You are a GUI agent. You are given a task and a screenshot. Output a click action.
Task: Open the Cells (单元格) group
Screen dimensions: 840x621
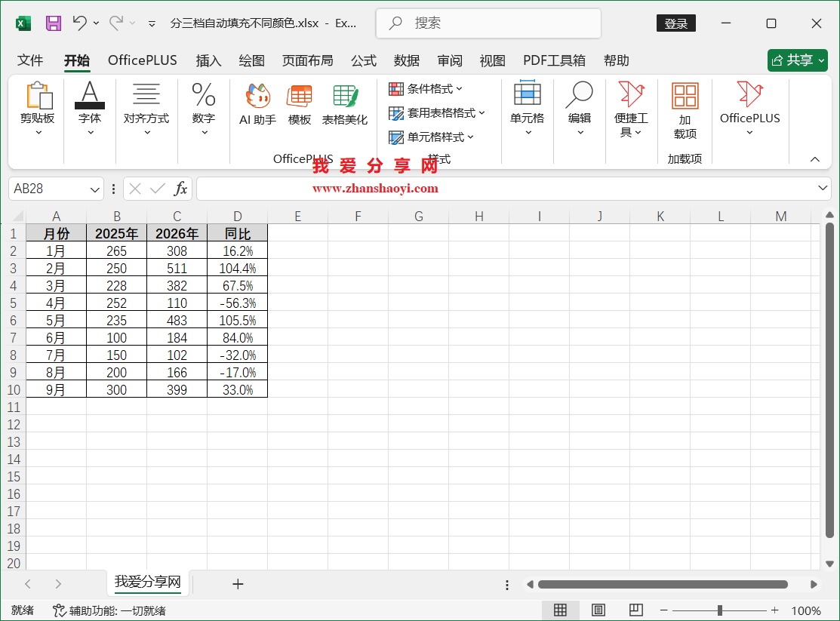pos(527,109)
